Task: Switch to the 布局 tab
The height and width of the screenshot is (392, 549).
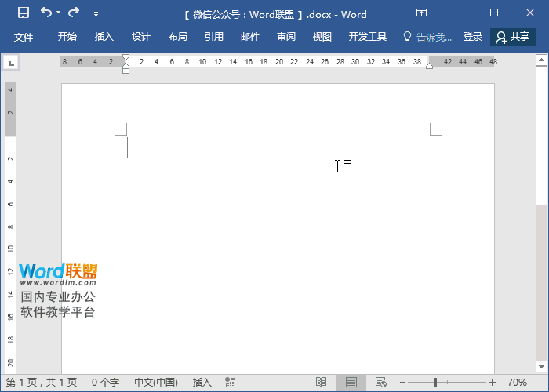Action: [x=177, y=37]
